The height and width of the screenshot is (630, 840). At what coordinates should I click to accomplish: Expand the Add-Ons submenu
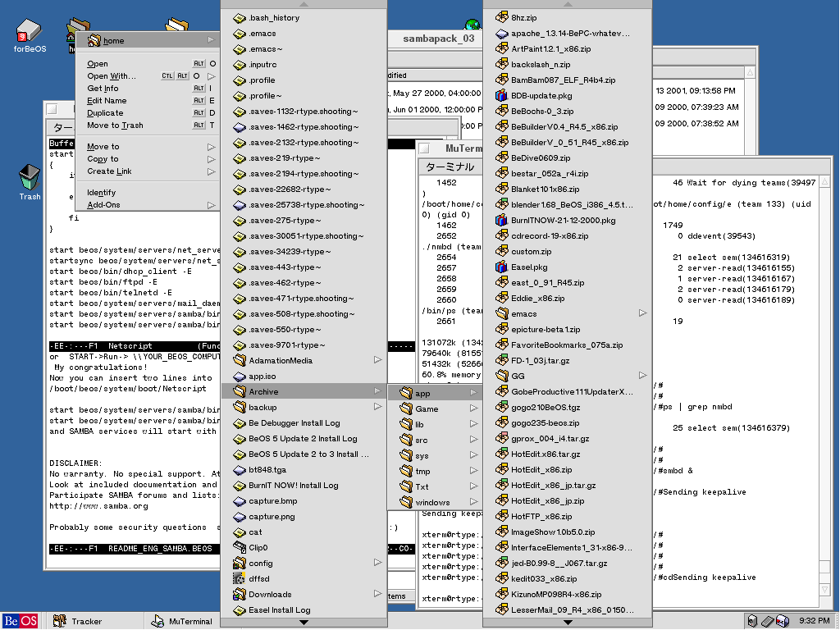211,205
